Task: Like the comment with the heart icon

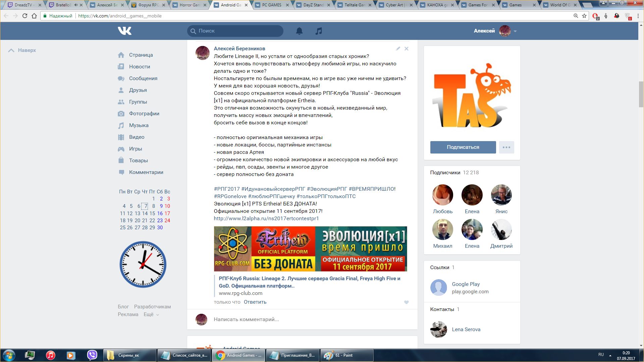Action: click(407, 302)
